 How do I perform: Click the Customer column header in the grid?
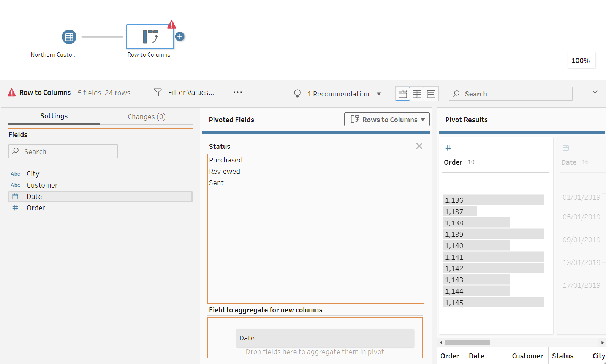coord(527,356)
